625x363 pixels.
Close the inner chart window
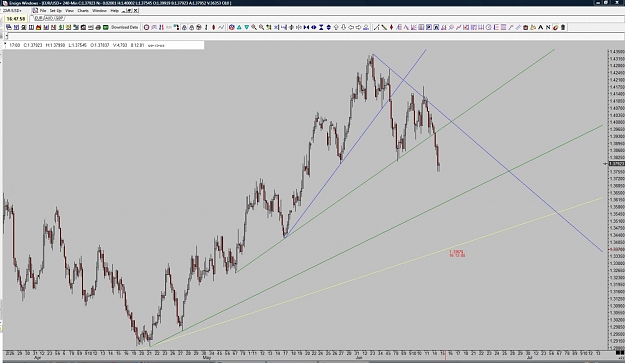click(x=136, y=11)
